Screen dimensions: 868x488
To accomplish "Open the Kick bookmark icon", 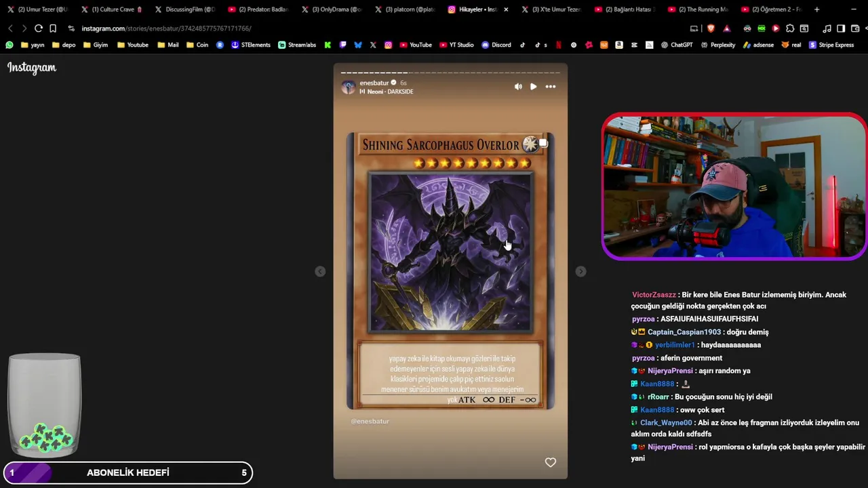I will click(x=328, y=45).
